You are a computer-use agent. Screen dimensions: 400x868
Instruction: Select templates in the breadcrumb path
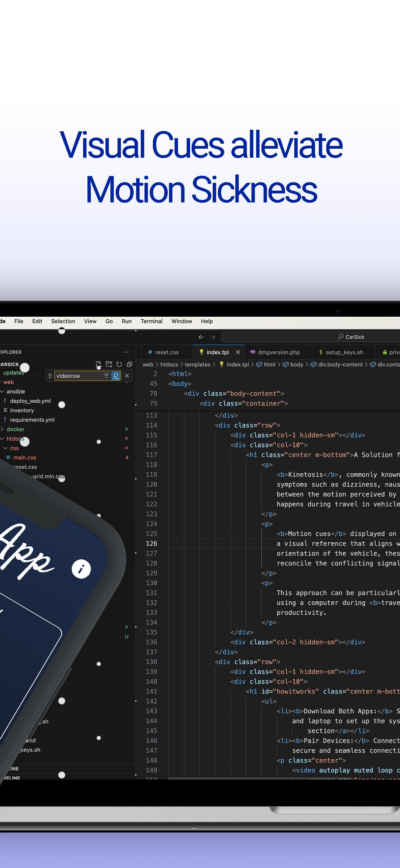tap(198, 364)
